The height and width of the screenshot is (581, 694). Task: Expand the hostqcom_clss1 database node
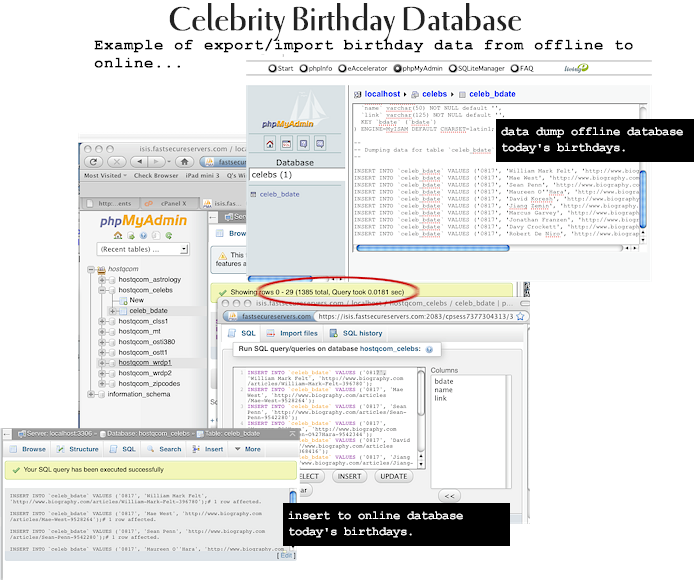pos(102,321)
